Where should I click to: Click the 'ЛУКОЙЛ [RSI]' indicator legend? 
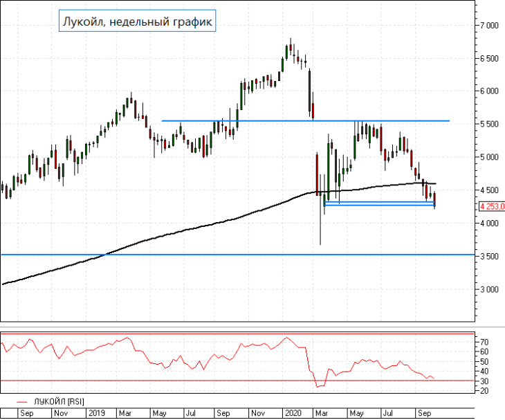[59, 401]
